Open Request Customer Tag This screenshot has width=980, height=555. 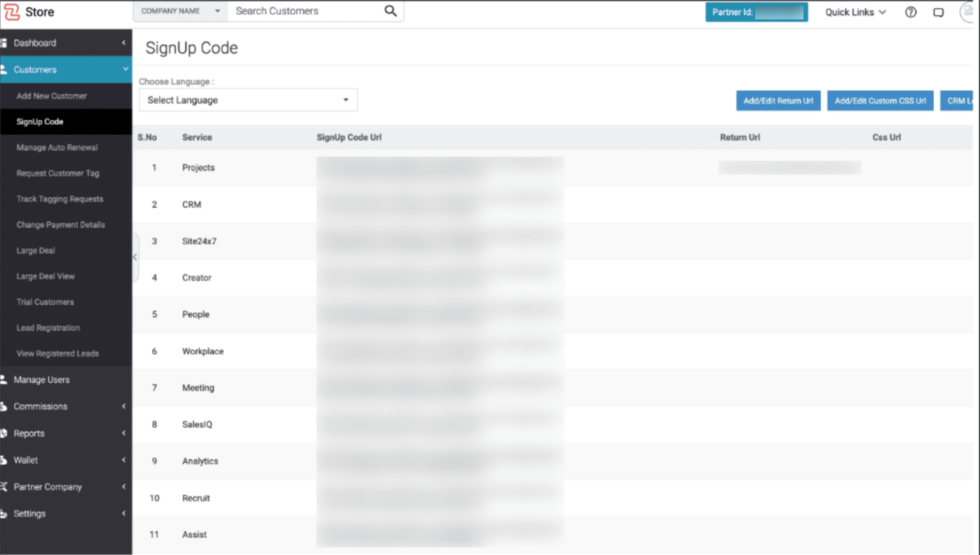pyautogui.click(x=58, y=173)
